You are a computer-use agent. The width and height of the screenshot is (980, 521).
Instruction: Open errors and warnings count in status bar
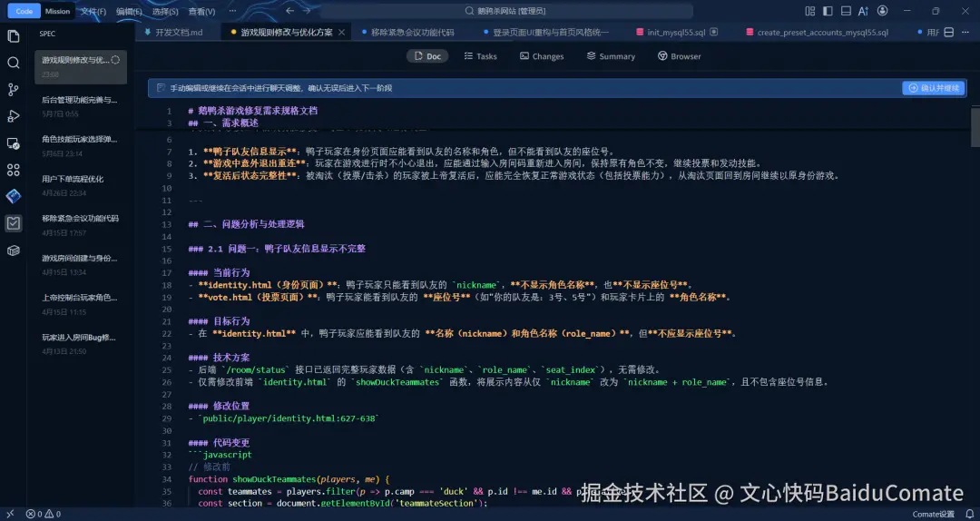click(x=44, y=514)
